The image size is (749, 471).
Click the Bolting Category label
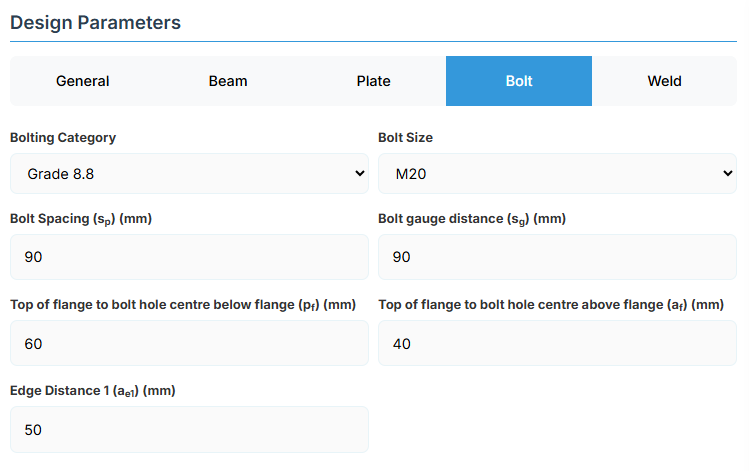click(x=63, y=137)
